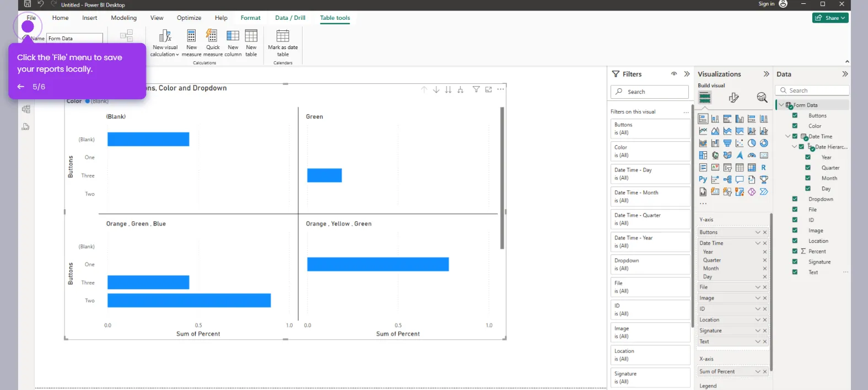868x390 pixels.
Task: Select the treemap visual
Action: (703, 155)
